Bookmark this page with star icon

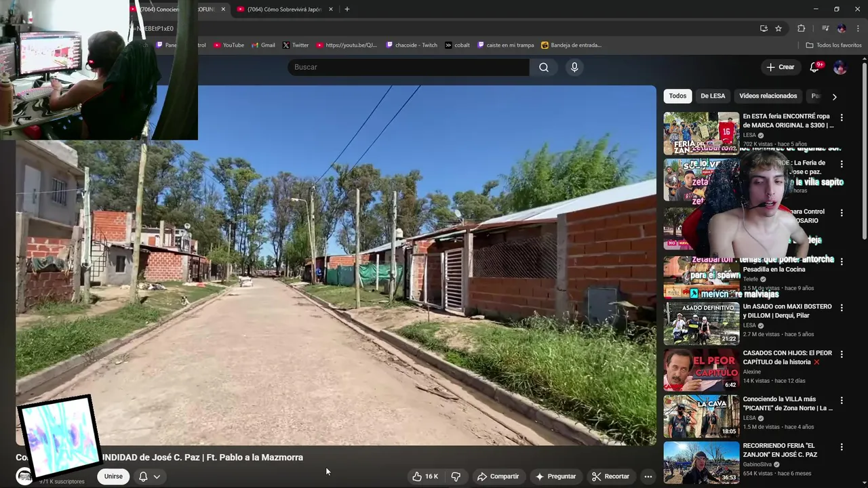pos(778,28)
